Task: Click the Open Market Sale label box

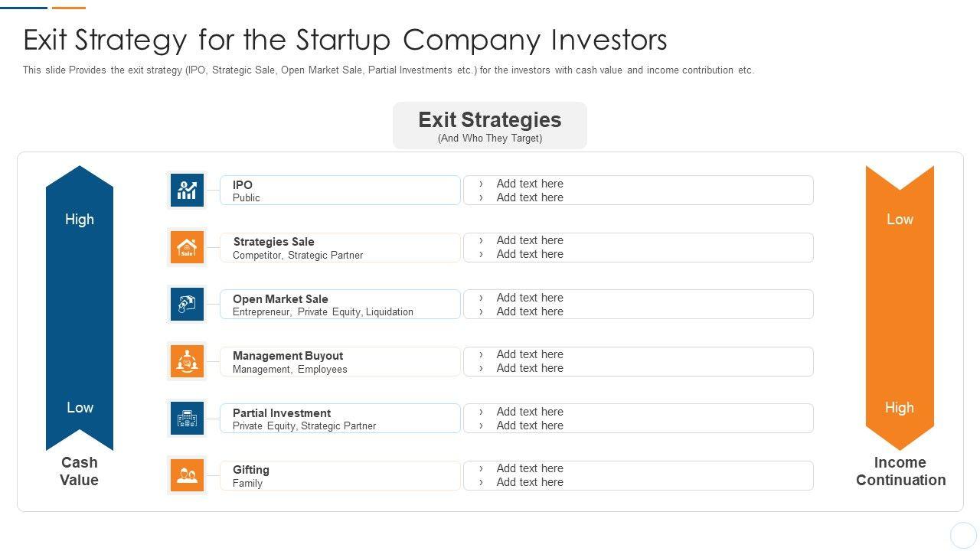Action: coord(340,305)
